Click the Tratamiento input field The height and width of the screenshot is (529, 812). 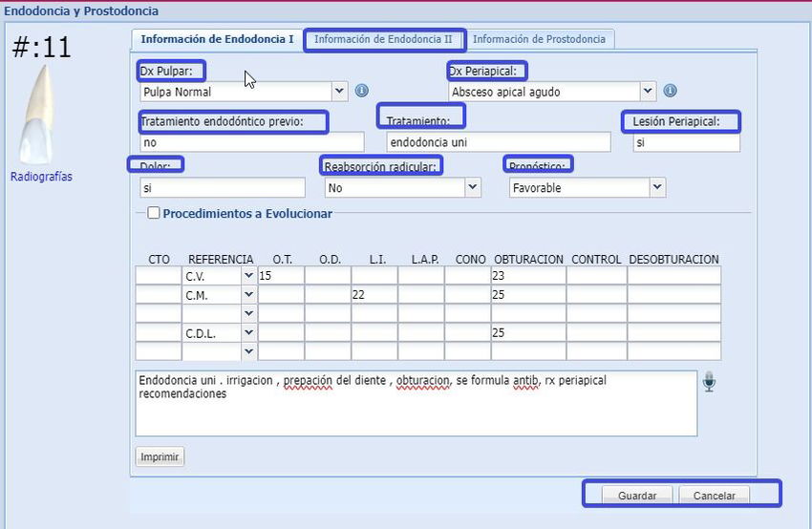[x=497, y=142]
